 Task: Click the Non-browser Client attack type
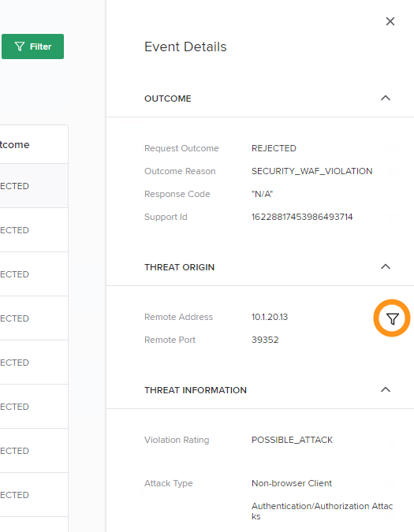[292, 483]
